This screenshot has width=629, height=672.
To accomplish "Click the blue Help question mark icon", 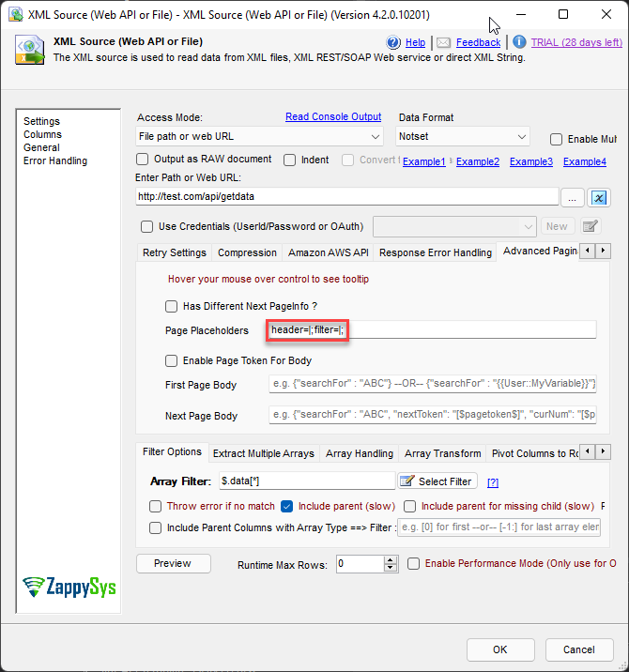I will (393, 42).
